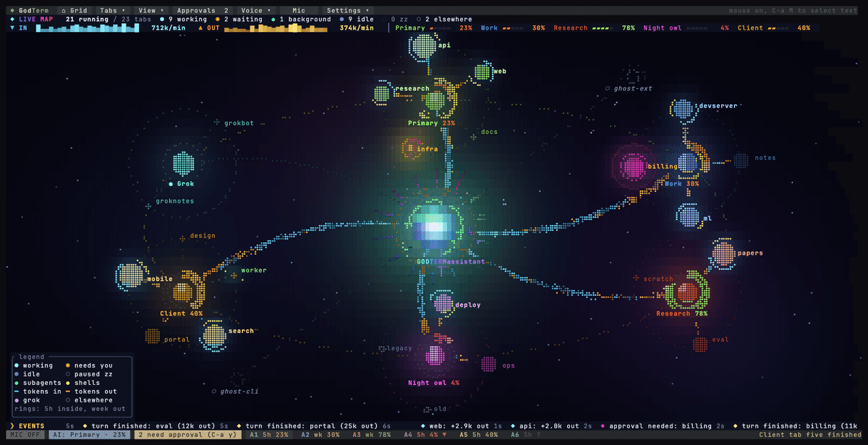
Task: Open the 'web: +2.9k out' event
Action: click(456, 425)
